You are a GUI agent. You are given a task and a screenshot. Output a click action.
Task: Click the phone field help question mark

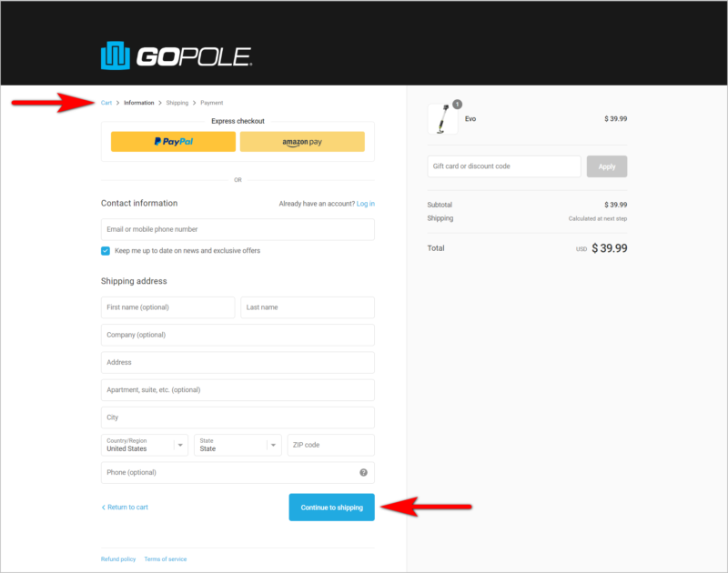point(363,472)
